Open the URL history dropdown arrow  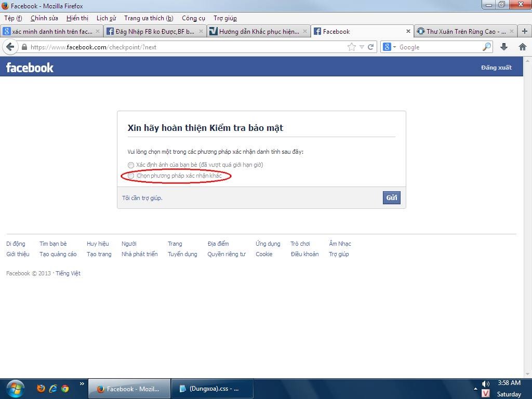point(362,47)
